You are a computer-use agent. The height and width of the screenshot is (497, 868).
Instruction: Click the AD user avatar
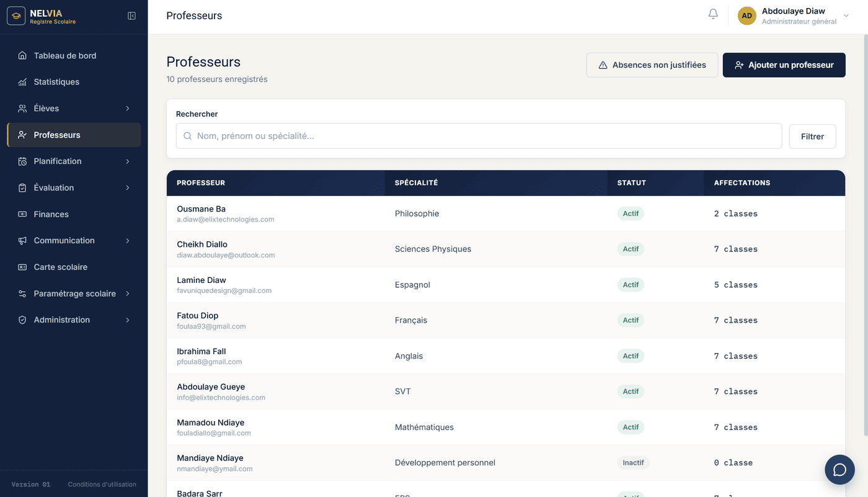pyautogui.click(x=747, y=16)
